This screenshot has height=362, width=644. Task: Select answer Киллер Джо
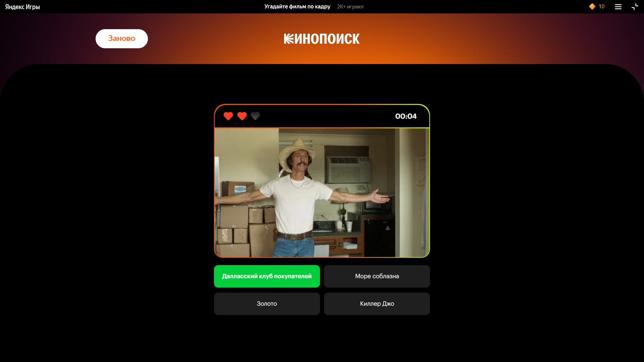coord(377,304)
